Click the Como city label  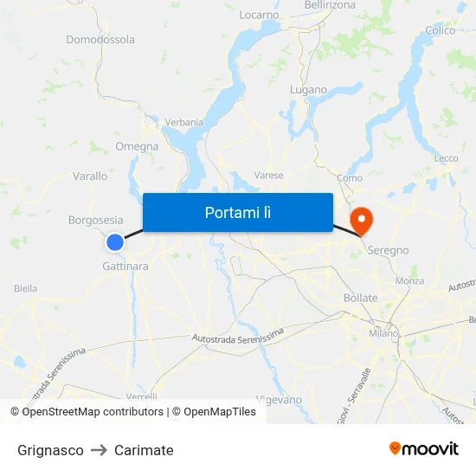350,178
